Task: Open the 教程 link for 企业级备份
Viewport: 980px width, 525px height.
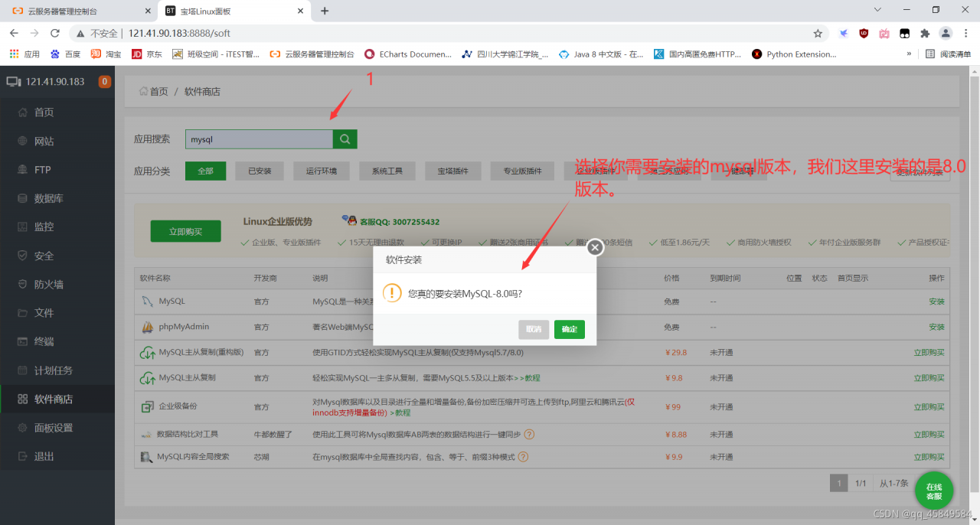Action: 402,412
